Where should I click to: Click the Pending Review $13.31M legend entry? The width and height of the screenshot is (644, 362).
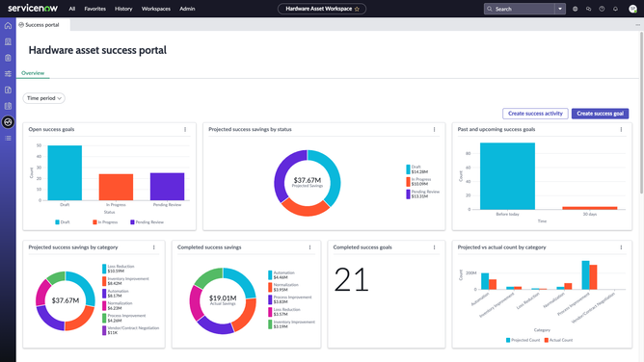tap(423, 194)
